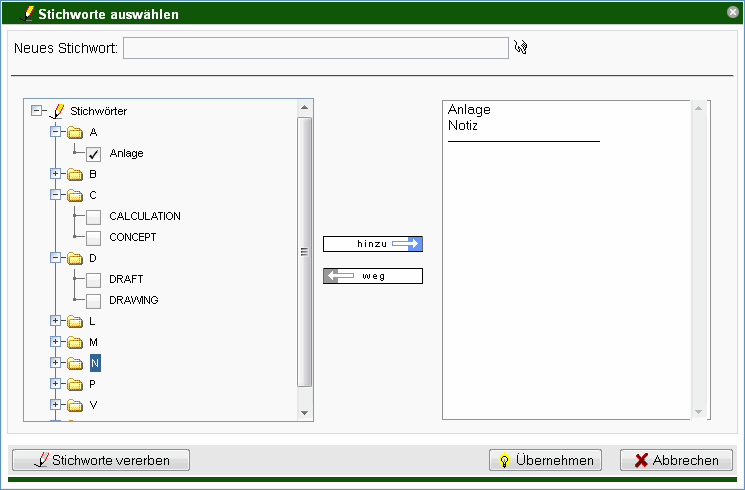Click the pencil icon in the title bar

click(27, 14)
